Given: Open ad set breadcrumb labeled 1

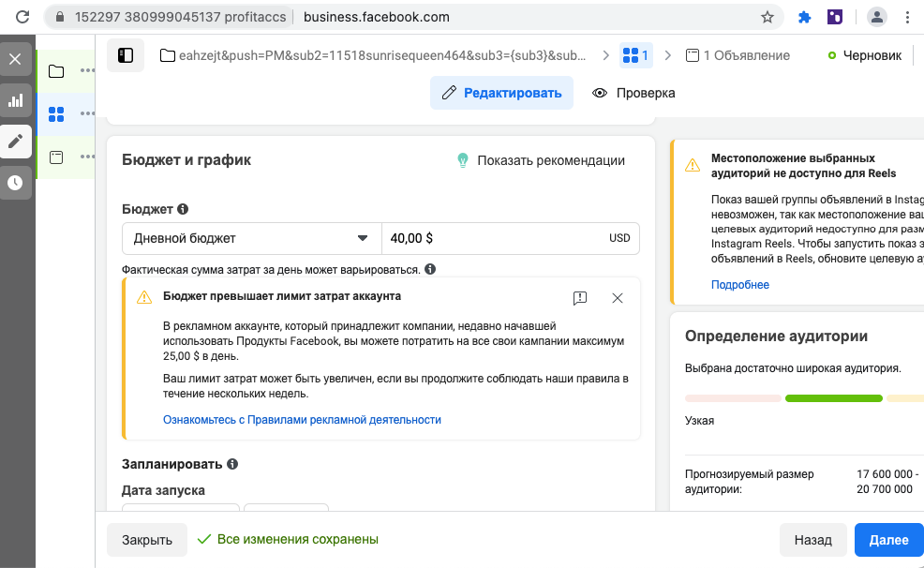Looking at the screenshot, I should click(636, 55).
